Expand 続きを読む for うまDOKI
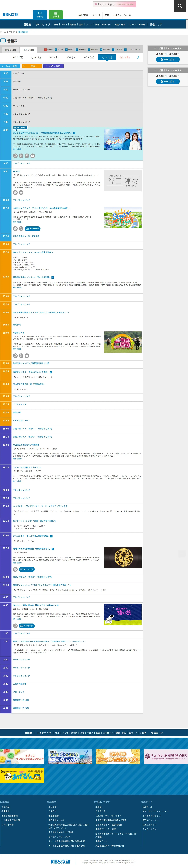This screenshot has width=188, height=868. tap(17, 349)
